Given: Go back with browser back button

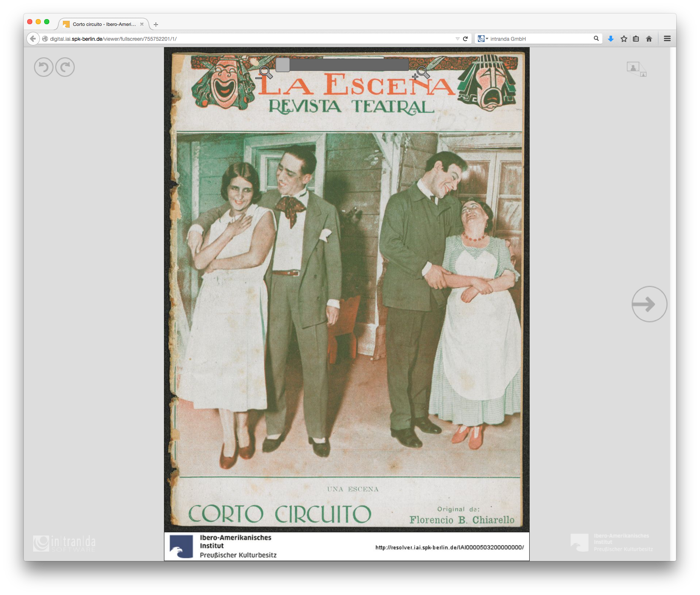Looking at the screenshot, I should tap(33, 39).
